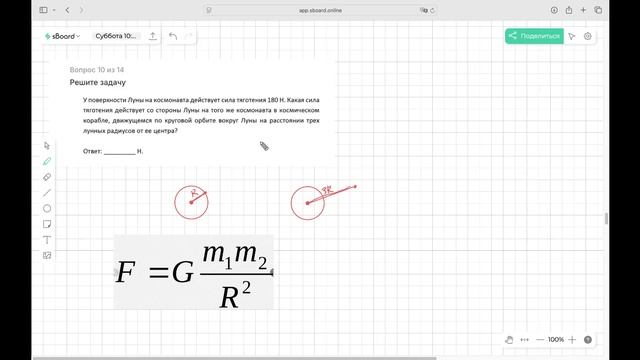Go back in browser history
This screenshot has width=640, height=360.
68,10
